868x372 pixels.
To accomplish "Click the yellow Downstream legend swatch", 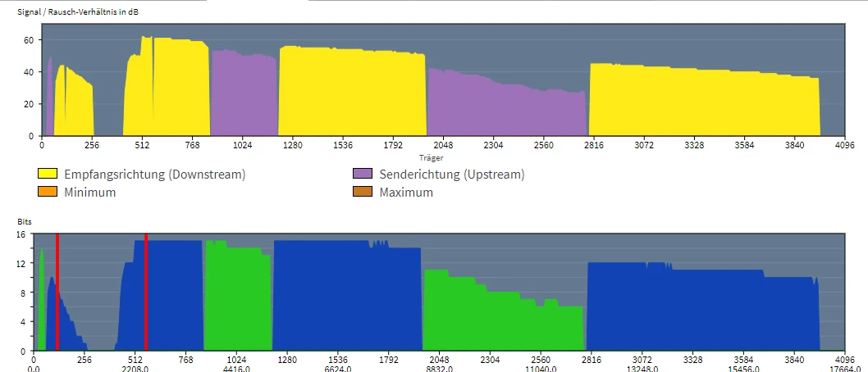I will [48, 174].
